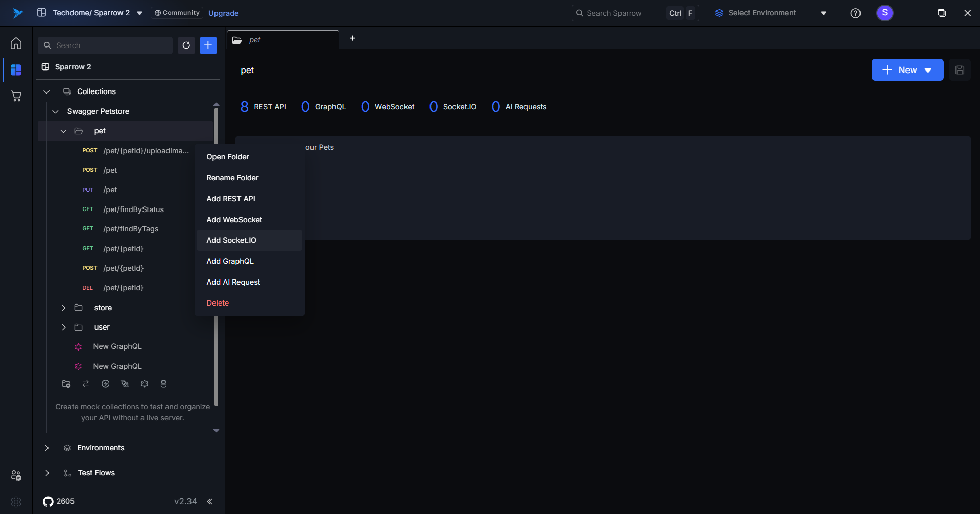The image size is (980, 514).
Task: Click the save disk icon near New
Action: click(960, 70)
